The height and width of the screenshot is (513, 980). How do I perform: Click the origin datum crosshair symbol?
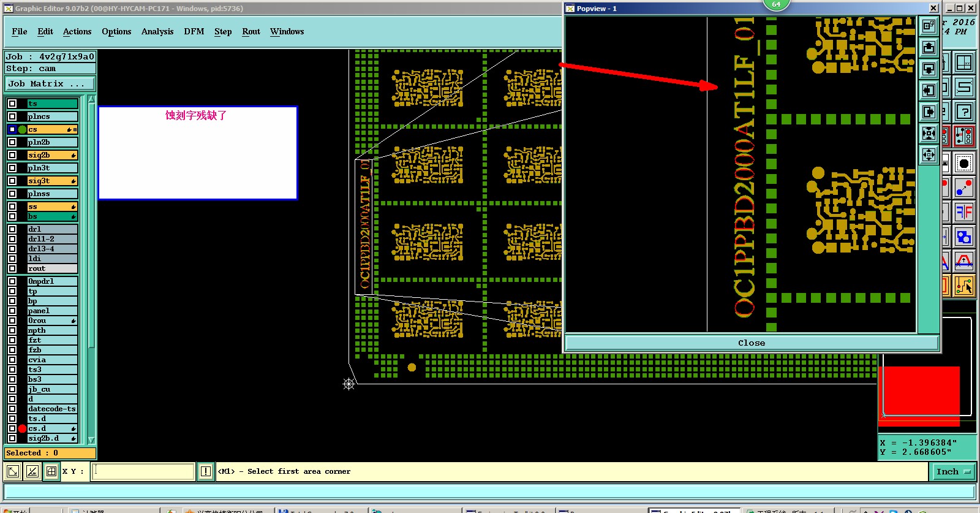[349, 384]
